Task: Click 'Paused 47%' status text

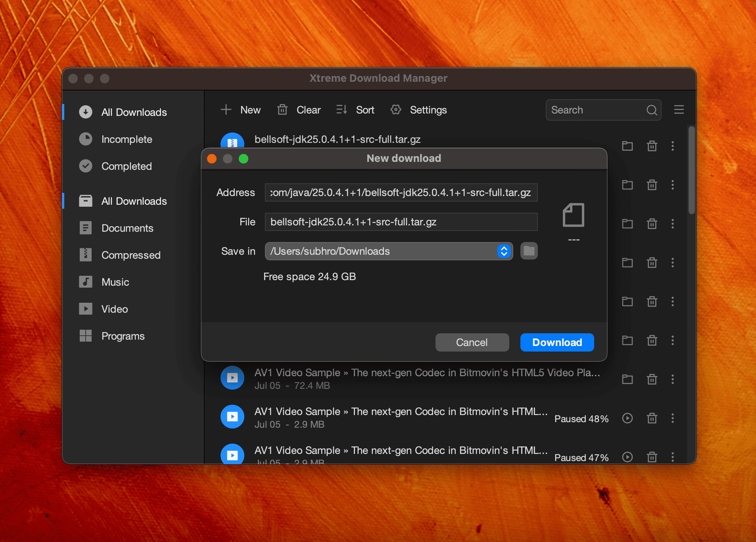Action: (x=581, y=458)
